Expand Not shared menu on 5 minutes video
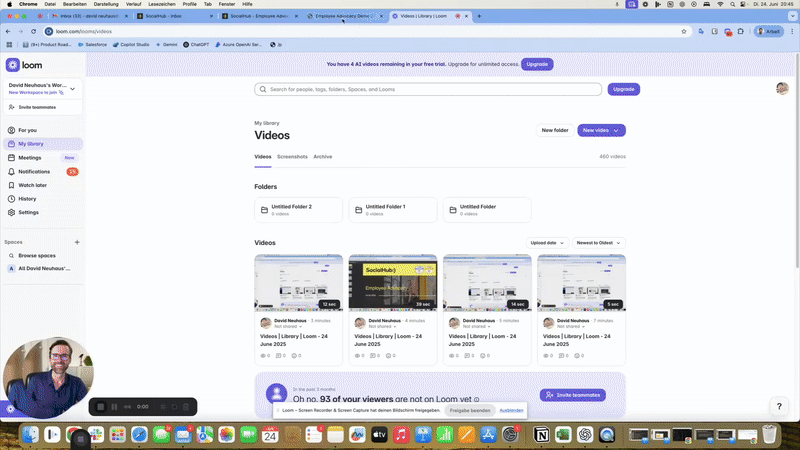Viewport: 800px width, 450px height. coord(477,327)
